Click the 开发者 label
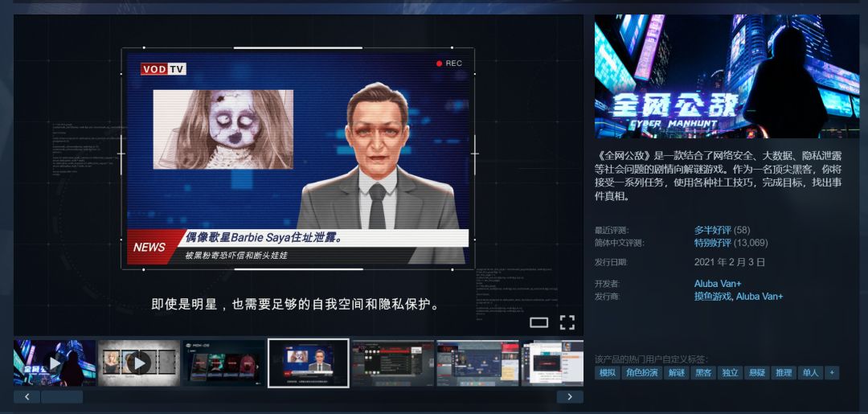 (608, 284)
